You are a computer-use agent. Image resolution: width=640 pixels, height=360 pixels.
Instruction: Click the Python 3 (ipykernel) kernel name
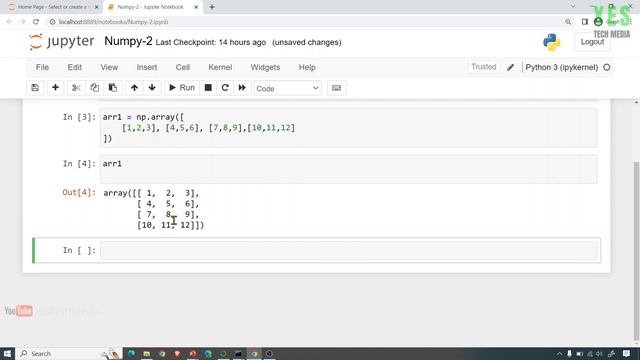[562, 67]
